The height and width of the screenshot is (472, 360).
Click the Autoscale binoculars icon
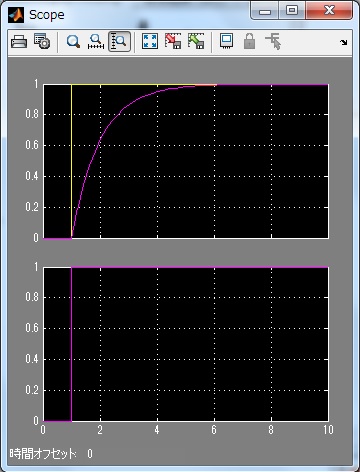tap(150, 42)
